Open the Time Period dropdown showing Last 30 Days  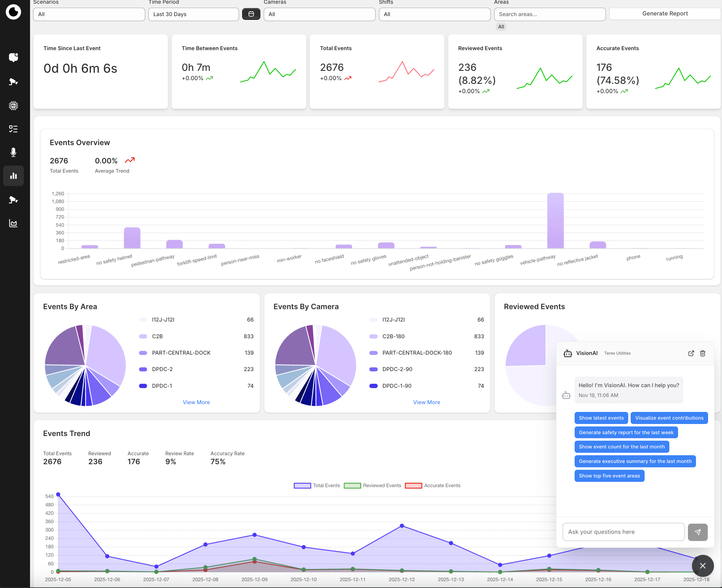193,14
